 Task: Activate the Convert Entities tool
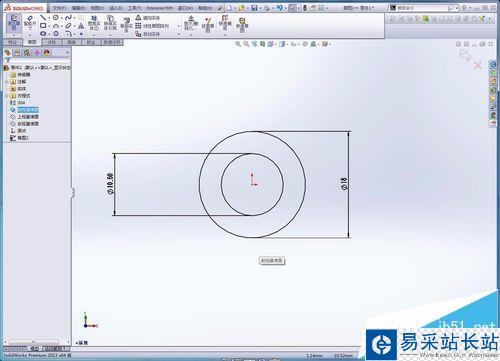tap(110, 23)
